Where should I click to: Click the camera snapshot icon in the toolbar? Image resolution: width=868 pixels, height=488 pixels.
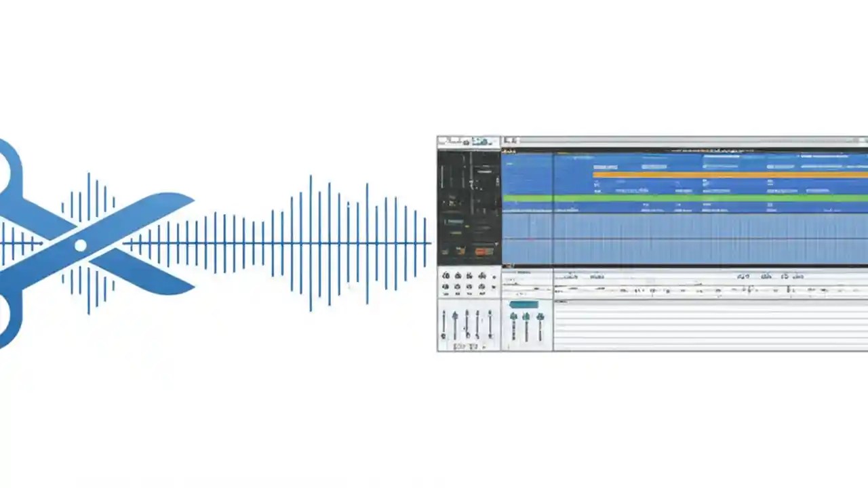[467, 141]
